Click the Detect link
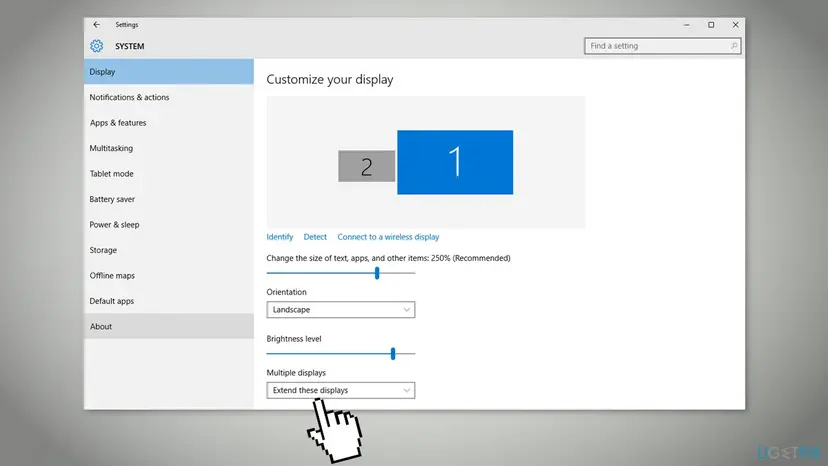 coord(315,237)
